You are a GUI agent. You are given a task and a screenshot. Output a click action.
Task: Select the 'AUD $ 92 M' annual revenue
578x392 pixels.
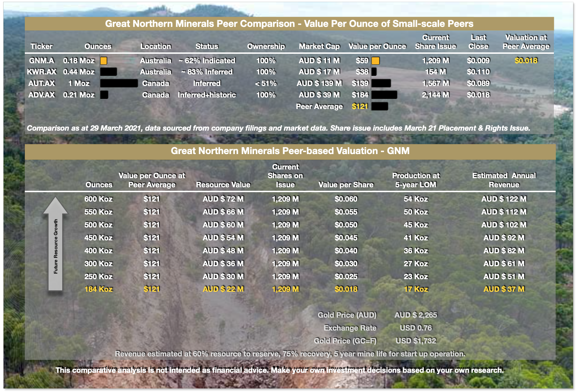(504, 238)
